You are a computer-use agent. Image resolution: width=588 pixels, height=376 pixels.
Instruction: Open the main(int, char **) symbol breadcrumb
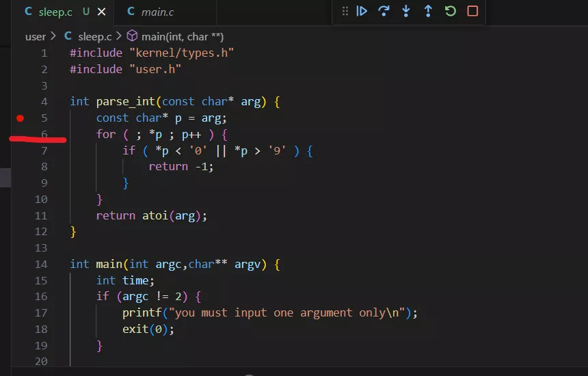click(182, 36)
